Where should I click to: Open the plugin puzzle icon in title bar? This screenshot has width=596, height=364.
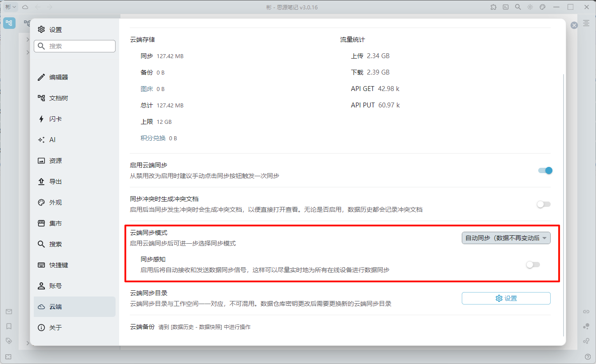[x=493, y=7]
